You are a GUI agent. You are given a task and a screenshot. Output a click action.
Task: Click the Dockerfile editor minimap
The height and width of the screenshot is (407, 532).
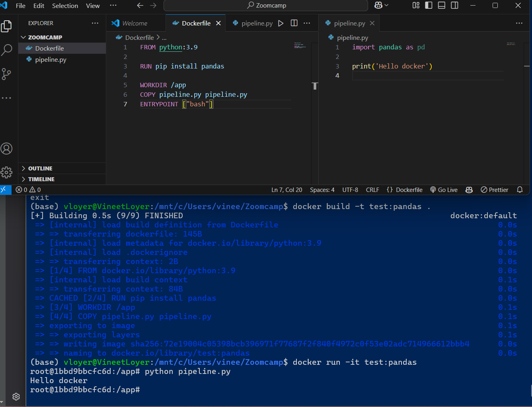(300, 45)
